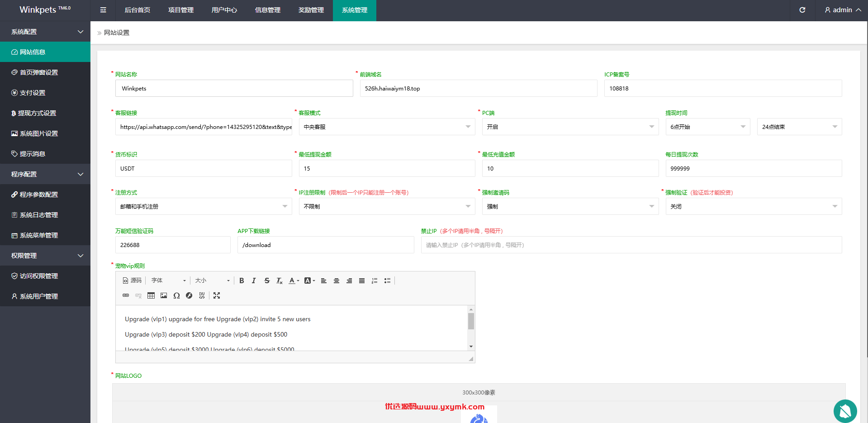
Task: Center align text in editor
Action: 337,280
